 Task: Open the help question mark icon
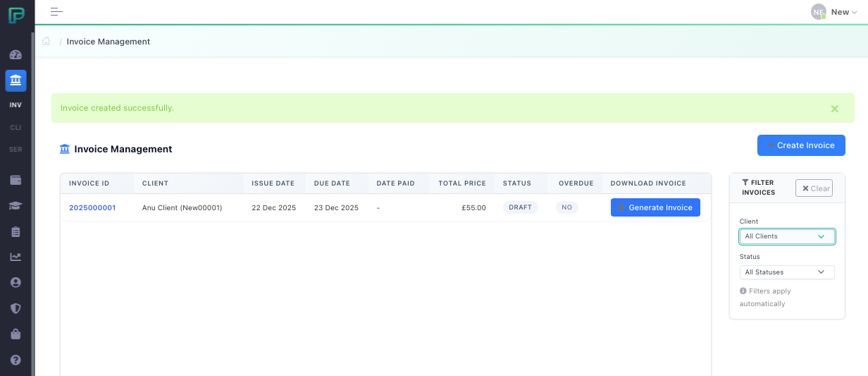pos(15,360)
